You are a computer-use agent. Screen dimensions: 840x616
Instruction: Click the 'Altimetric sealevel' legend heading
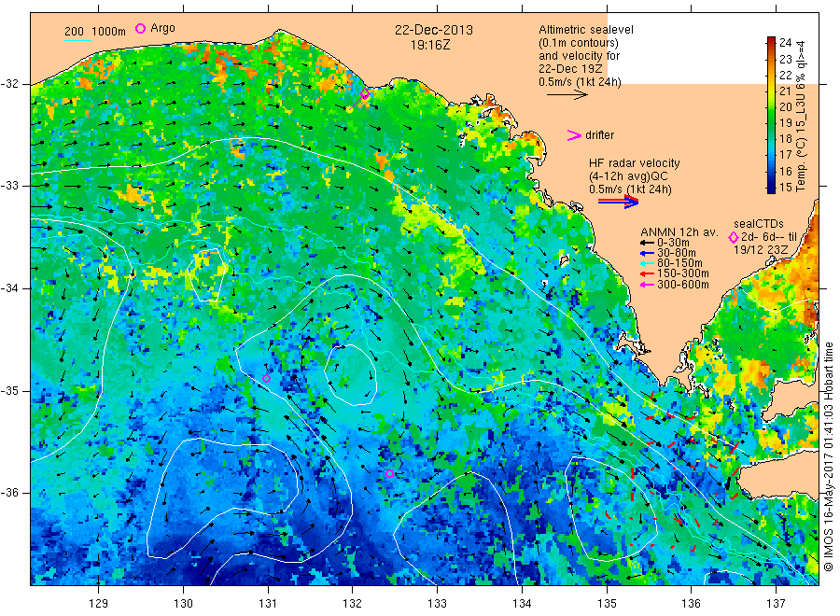point(586,30)
